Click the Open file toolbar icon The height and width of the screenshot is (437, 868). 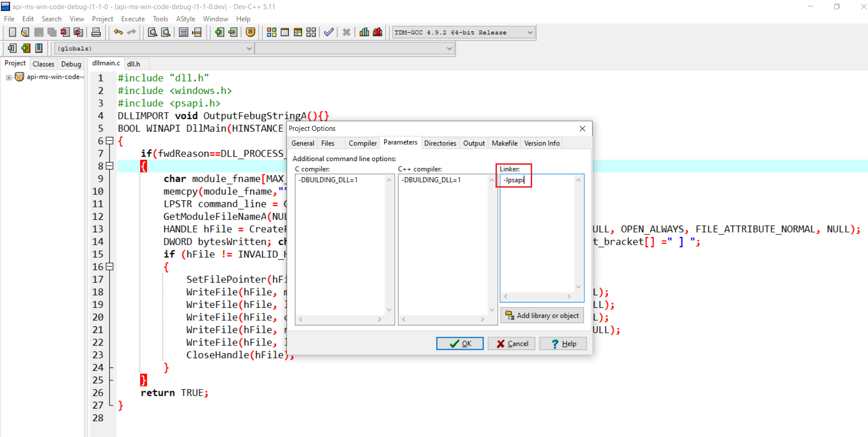pos(25,32)
